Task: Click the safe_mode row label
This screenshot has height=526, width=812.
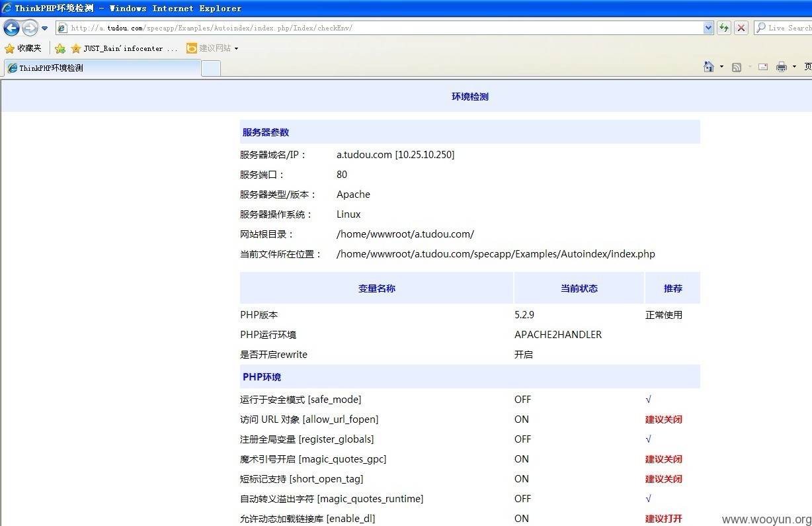Action: [x=301, y=400]
